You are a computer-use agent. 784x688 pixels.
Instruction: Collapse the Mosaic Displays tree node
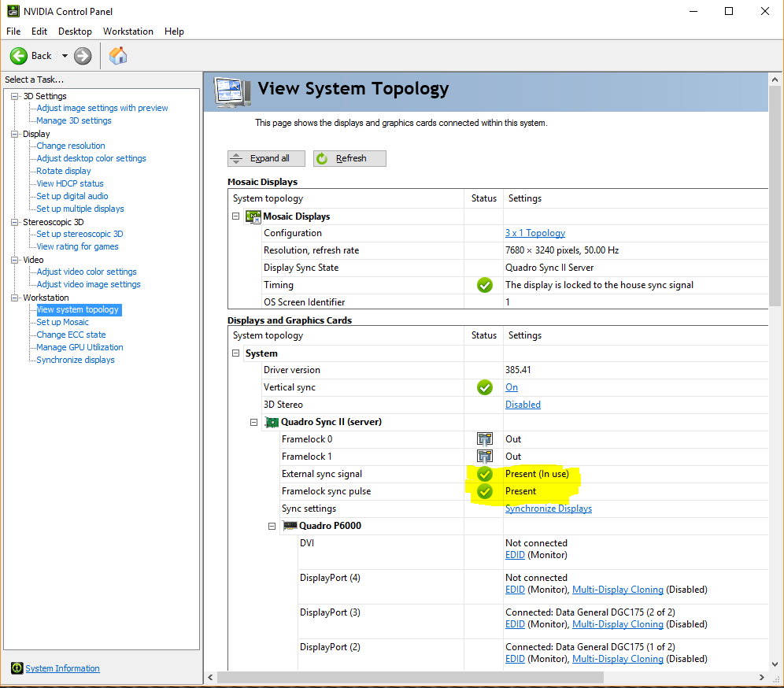click(x=236, y=216)
